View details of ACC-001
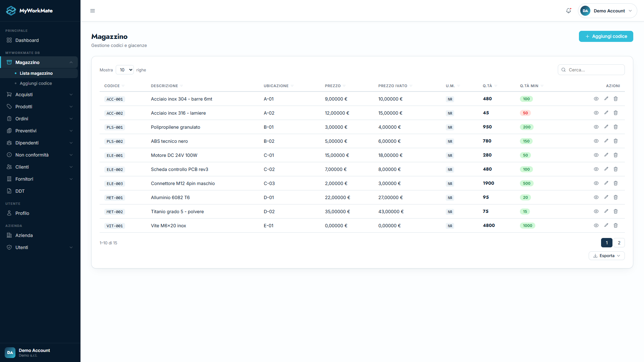This screenshot has height=362, width=644. tap(596, 99)
